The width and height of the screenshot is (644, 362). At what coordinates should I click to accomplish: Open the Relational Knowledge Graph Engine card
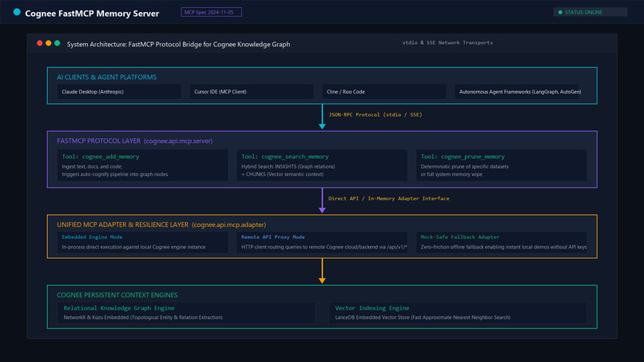pos(186,312)
